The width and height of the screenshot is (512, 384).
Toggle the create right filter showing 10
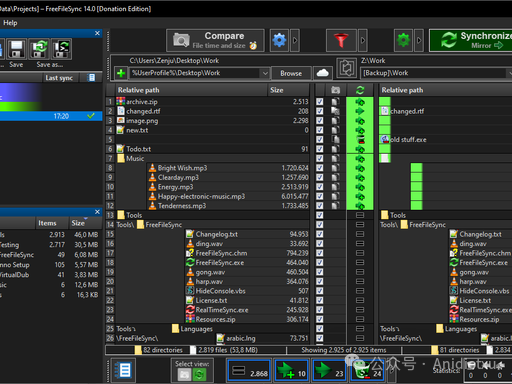(291, 370)
